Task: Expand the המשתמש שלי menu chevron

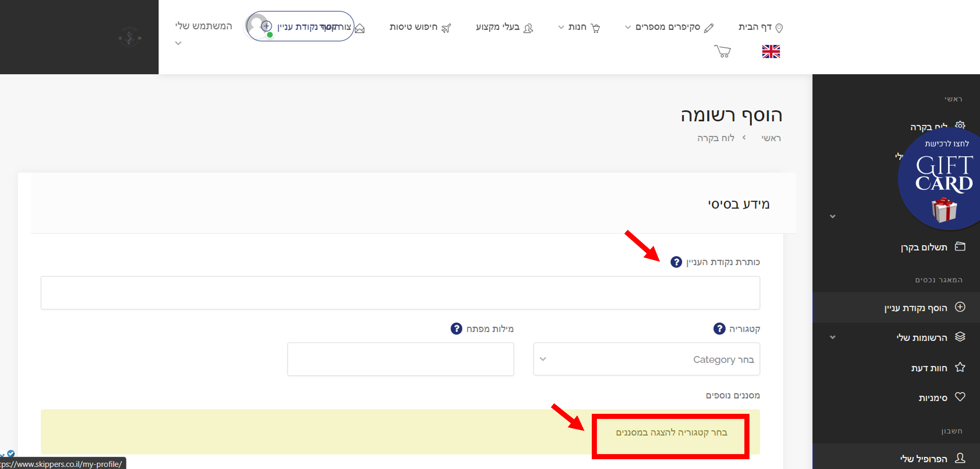Action: 178,43
